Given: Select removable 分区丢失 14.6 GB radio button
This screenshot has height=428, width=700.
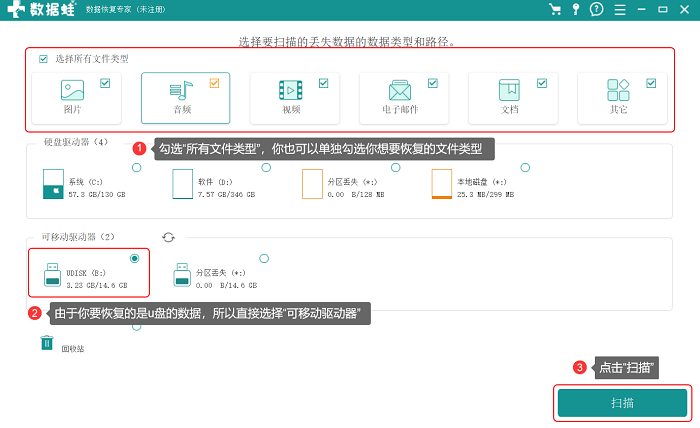Looking at the screenshot, I should pos(264,259).
